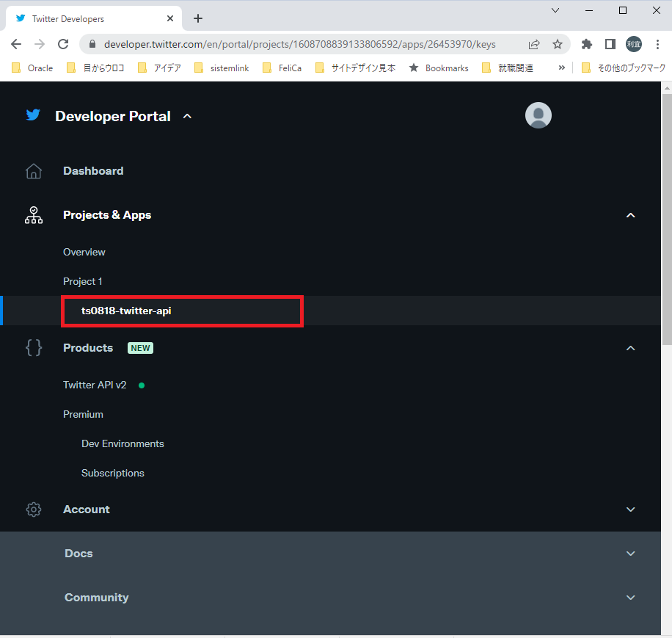
Task: Click the Products curly braces icon
Action: [x=34, y=348]
